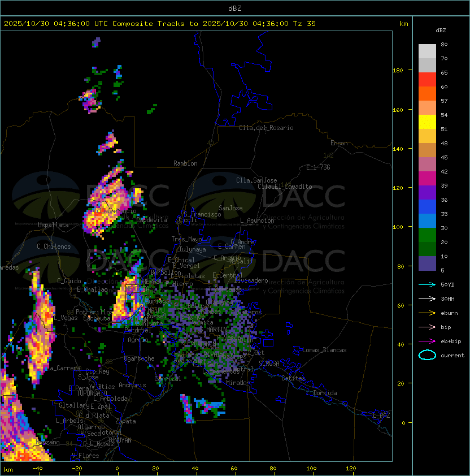Image resolution: width=470 pixels, height=476 pixels.
Task: Click the 'C_Chilenos' map label
Action: [54, 246]
